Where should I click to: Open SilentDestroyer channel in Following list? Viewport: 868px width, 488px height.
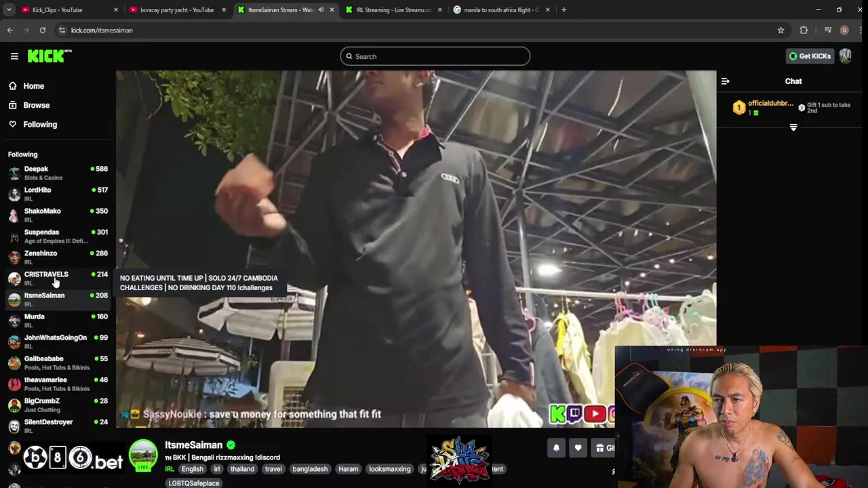point(58,426)
